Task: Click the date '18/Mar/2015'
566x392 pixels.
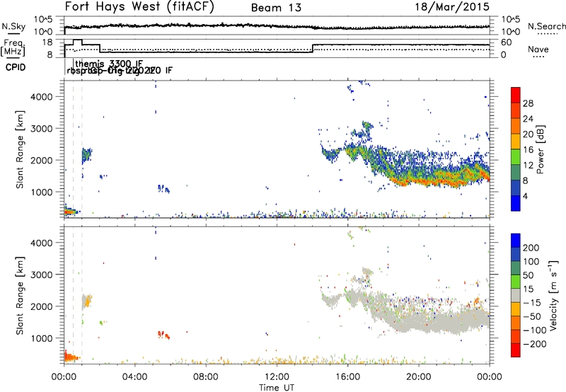Action: (x=452, y=7)
